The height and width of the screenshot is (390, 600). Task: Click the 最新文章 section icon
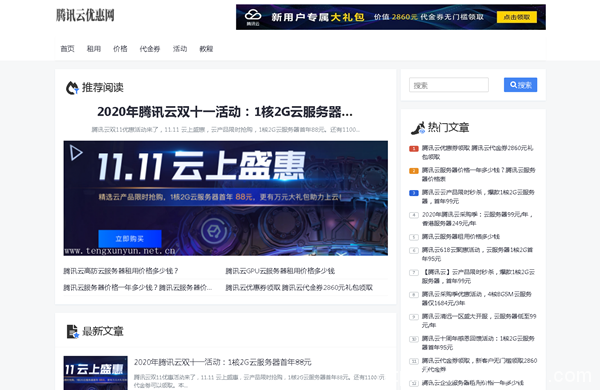click(72, 331)
